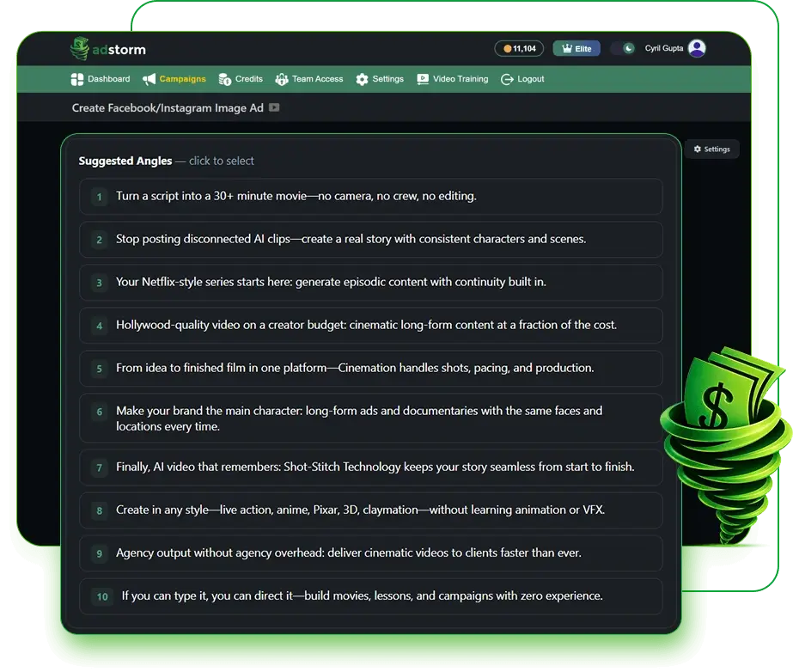The image size is (793, 672).
Task: Select angle 4: Hollywood-quality video on creator budget
Action: click(370, 326)
